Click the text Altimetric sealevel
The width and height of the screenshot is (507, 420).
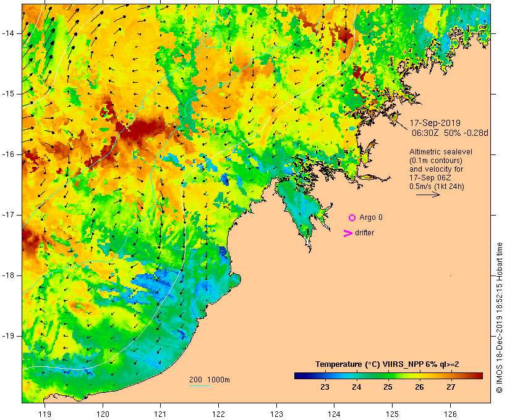point(441,151)
